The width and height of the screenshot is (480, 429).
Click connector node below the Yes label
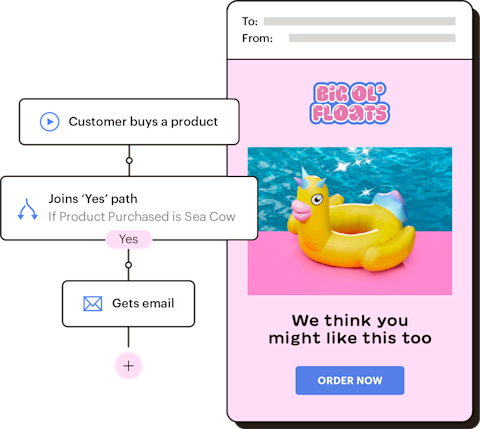(x=128, y=265)
